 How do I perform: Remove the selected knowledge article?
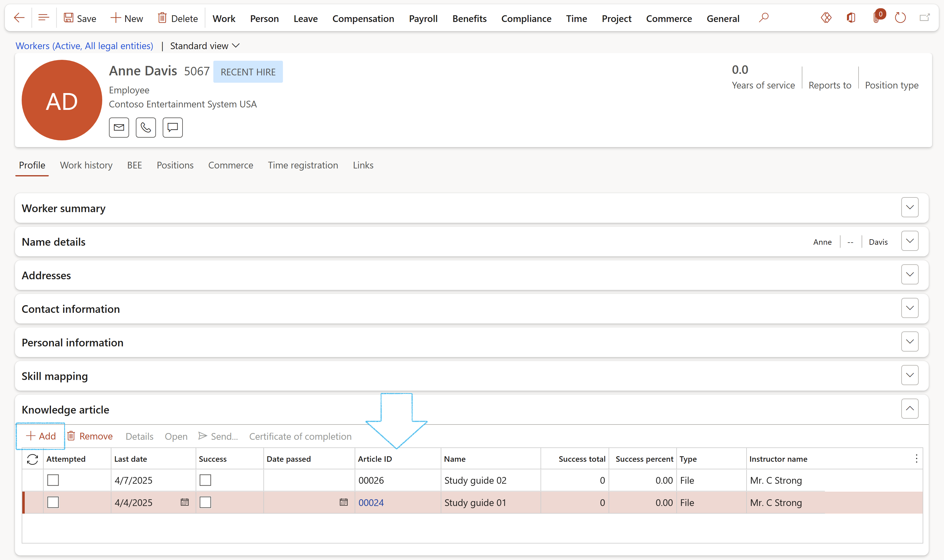point(90,436)
